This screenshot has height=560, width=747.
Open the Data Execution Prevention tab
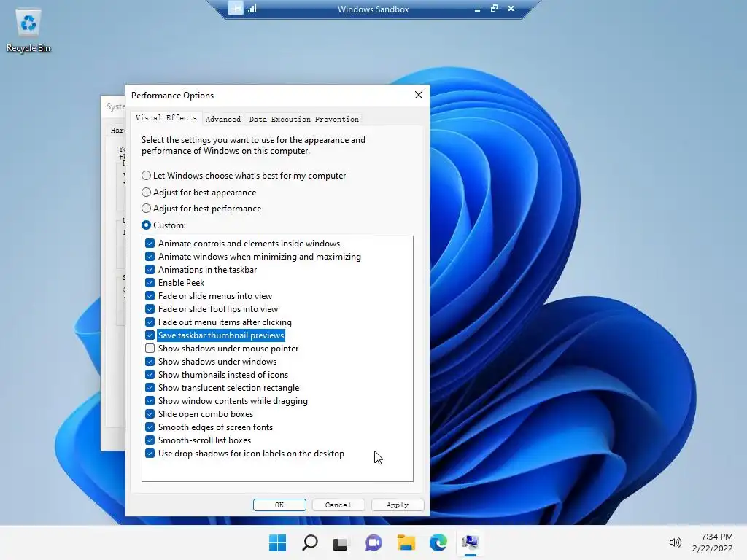coord(304,119)
